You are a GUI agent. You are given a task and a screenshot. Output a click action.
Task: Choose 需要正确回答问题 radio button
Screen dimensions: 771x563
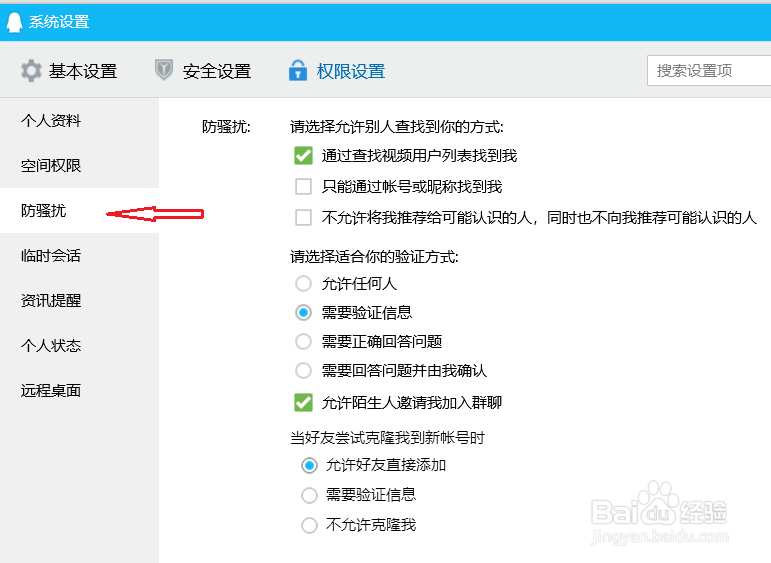pyautogui.click(x=303, y=341)
